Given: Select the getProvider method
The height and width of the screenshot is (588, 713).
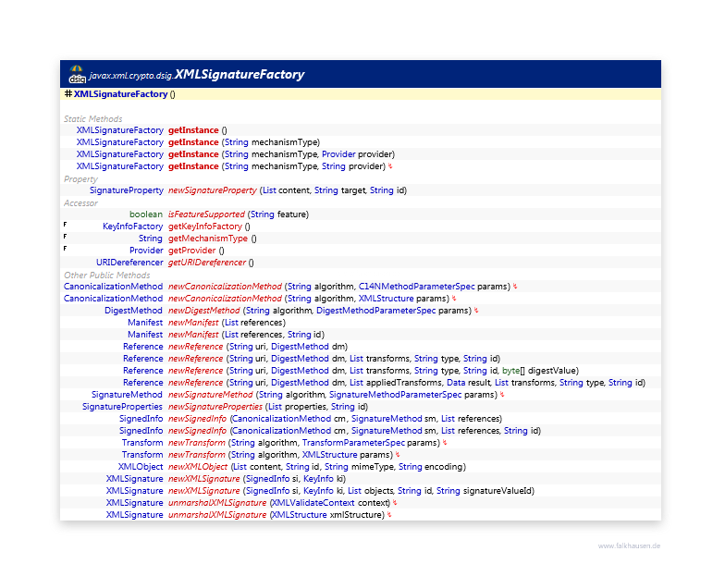Looking at the screenshot, I should 192,251.
